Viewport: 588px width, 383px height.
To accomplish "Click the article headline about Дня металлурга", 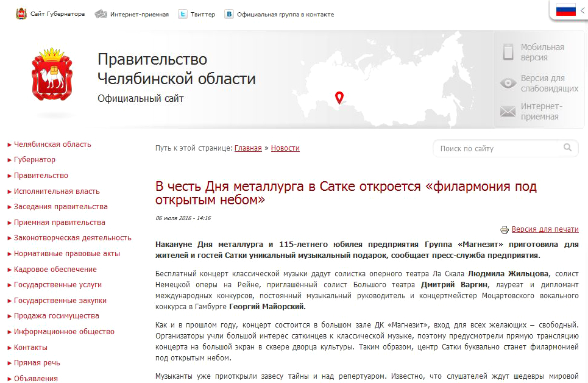I will 345,193.
